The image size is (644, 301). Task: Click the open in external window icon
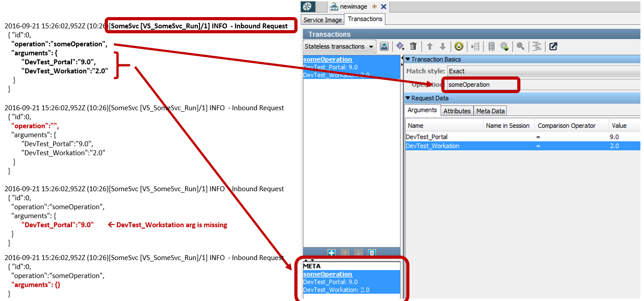pyautogui.click(x=553, y=46)
